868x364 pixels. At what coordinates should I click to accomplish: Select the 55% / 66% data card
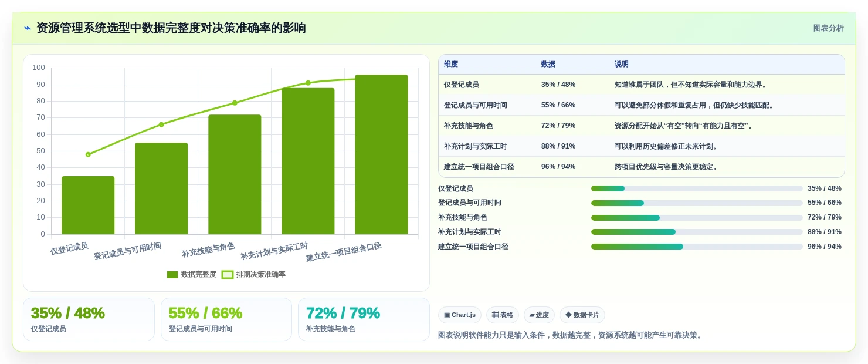pos(226,319)
